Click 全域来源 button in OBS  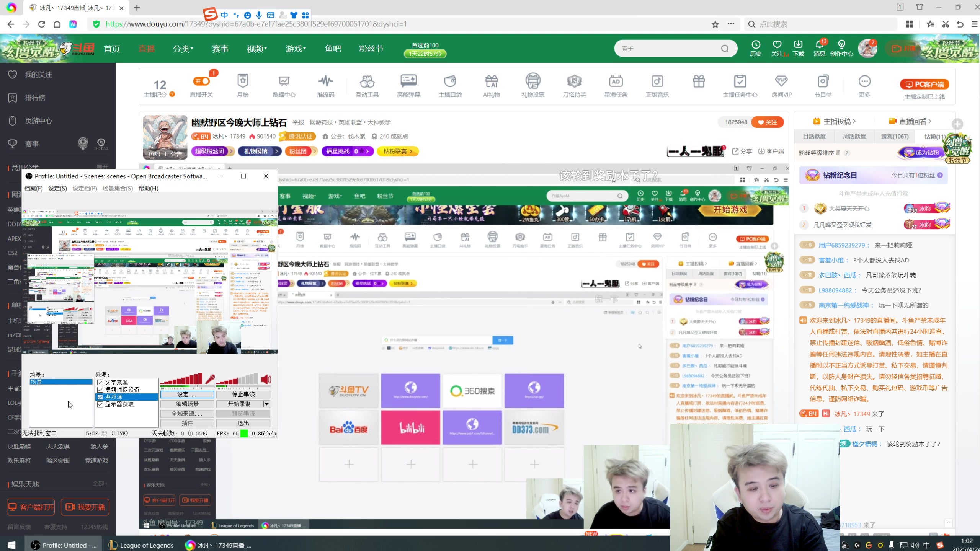[187, 413]
